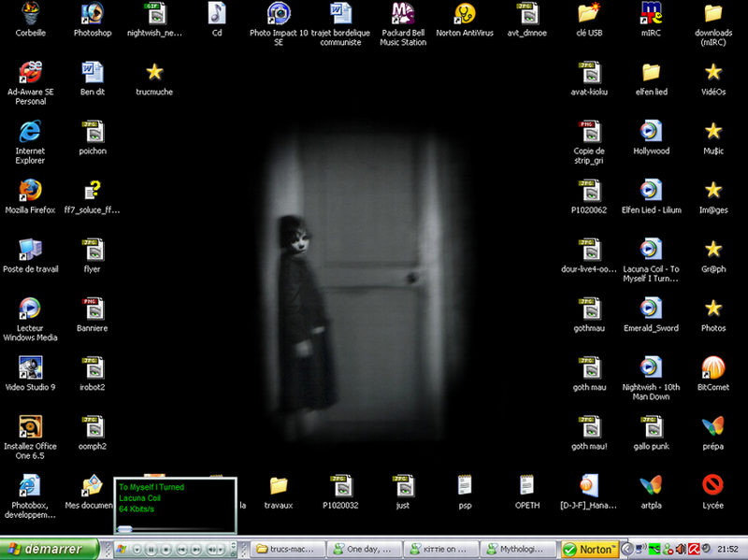The width and height of the screenshot is (748, 560).
Task: Pause playback in the taskbar media player
Action: (x=151, y=550)
